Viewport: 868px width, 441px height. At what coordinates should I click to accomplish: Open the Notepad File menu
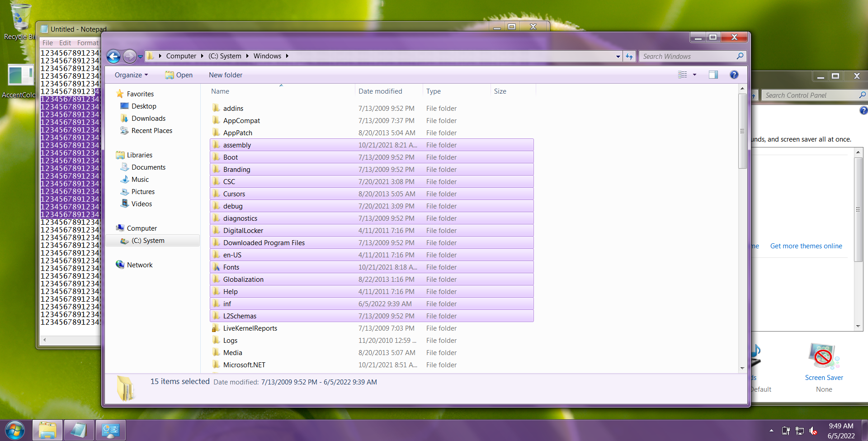(x=47, y=43)
